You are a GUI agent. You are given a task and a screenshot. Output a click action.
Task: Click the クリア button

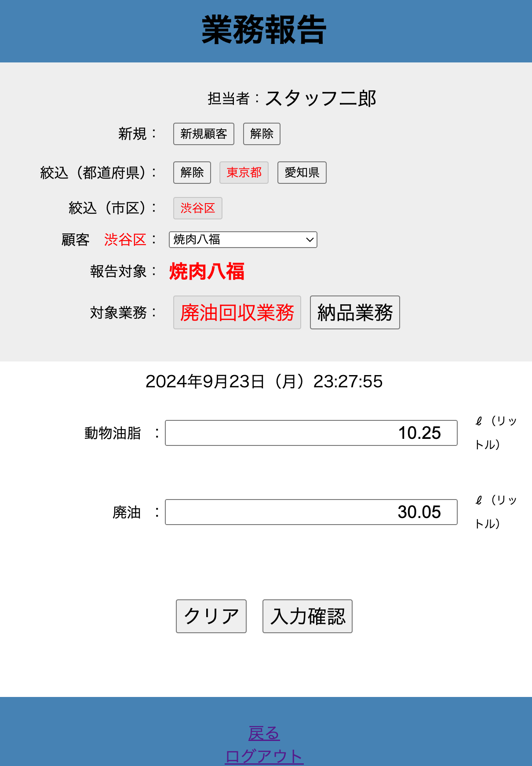pos(211,616)
